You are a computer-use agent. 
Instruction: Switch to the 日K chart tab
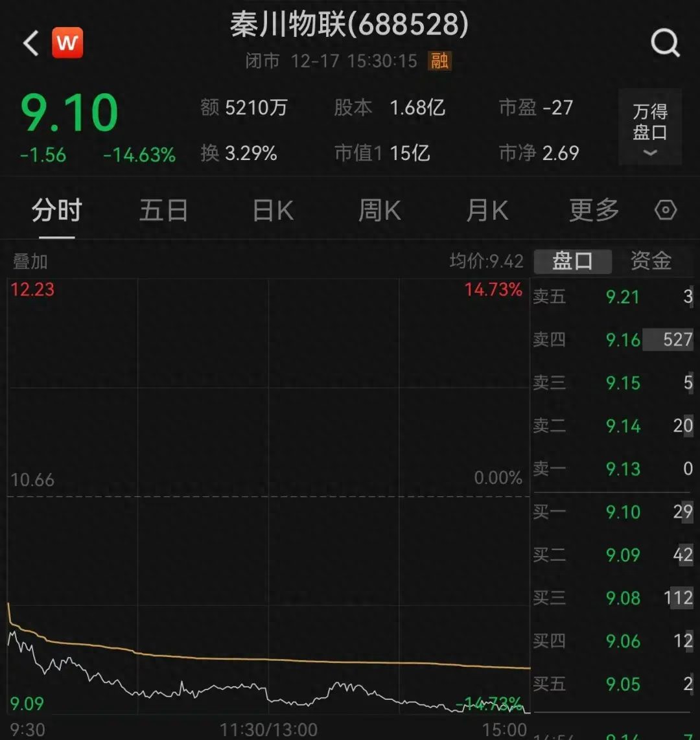[272, 210]
